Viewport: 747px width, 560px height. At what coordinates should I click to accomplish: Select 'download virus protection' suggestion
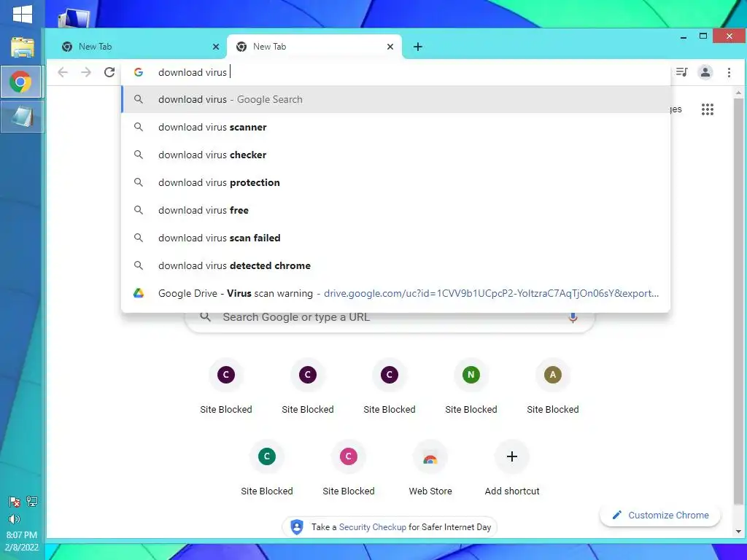point(395,182)
